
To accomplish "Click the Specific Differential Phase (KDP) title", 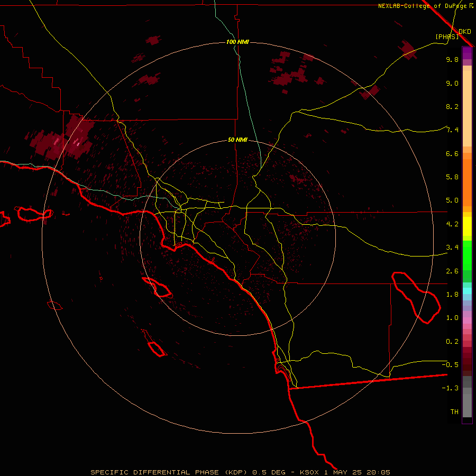I will pos(170,472).
